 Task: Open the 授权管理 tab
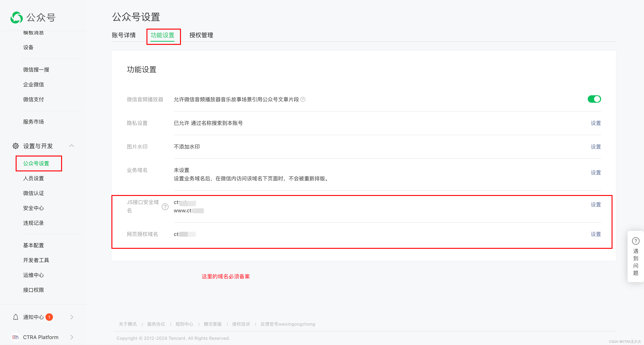[x=201, y=35]
